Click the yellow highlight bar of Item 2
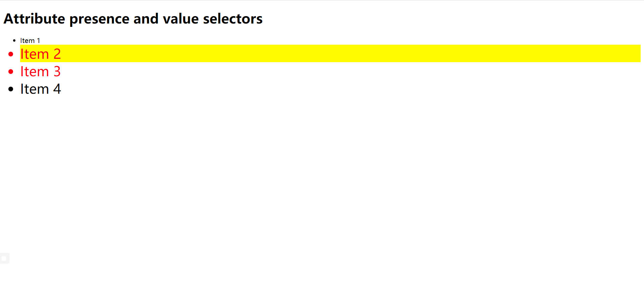The width and height of the screenshot is (644, 303). (335, 54)
